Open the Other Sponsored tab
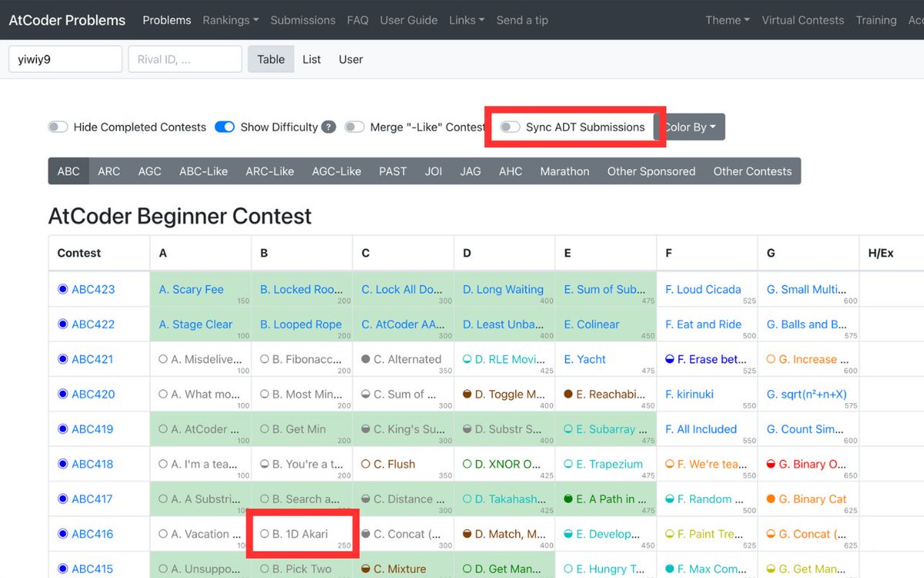Viewport: 924px width, 578px height. [651, 171]
